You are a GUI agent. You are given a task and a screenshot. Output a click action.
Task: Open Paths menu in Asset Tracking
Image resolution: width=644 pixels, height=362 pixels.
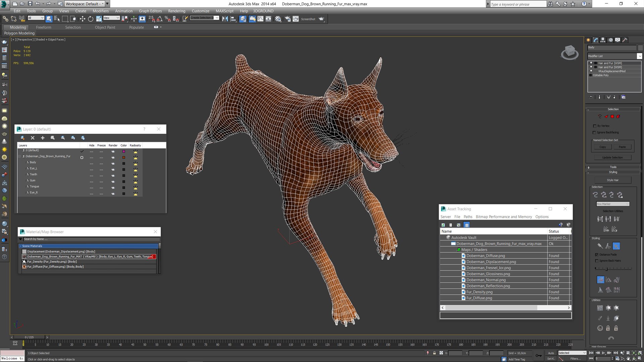[468, 217]
